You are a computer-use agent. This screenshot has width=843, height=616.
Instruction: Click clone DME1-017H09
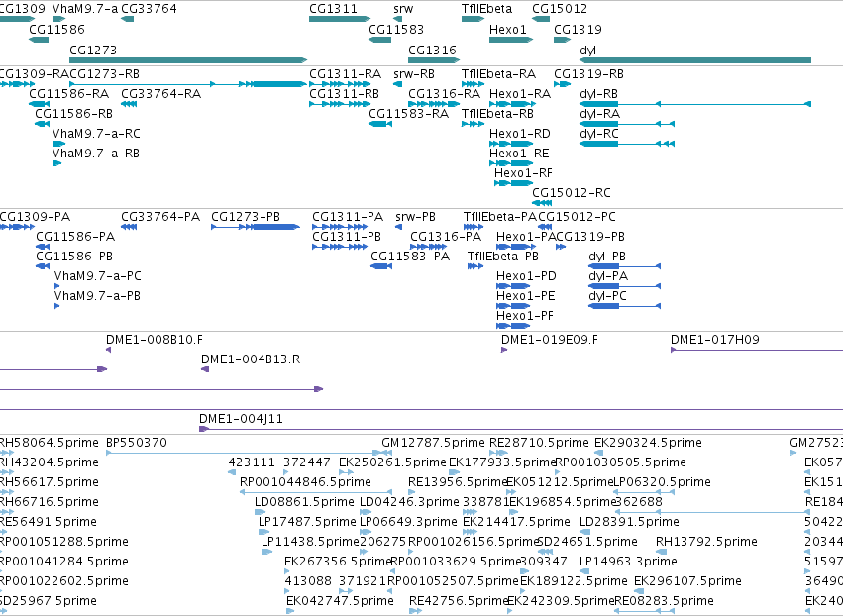click(757, 350)
